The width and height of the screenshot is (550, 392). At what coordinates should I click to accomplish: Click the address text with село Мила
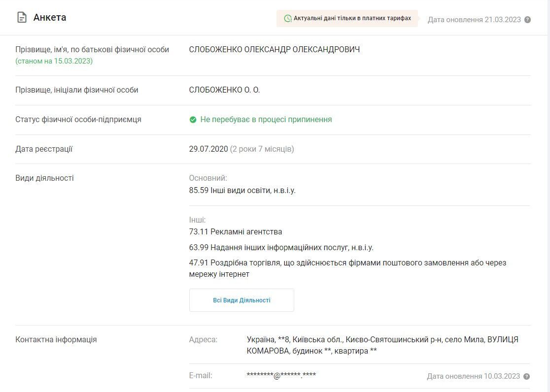pyautogui.click(x=382, y=345)
